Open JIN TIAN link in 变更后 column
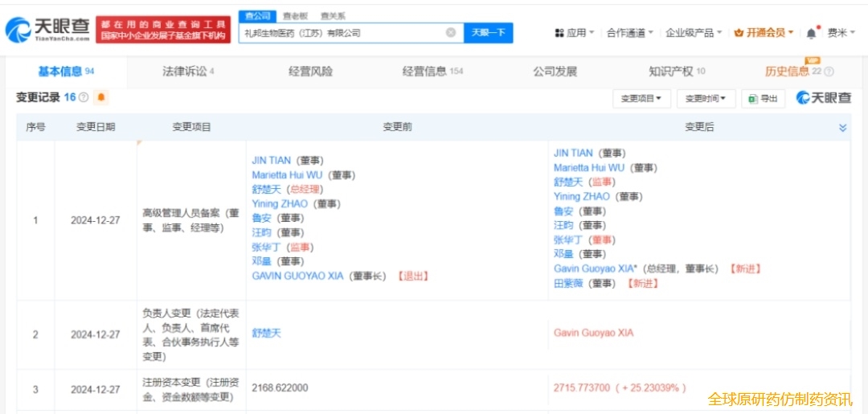 click(x=573, y=154)
